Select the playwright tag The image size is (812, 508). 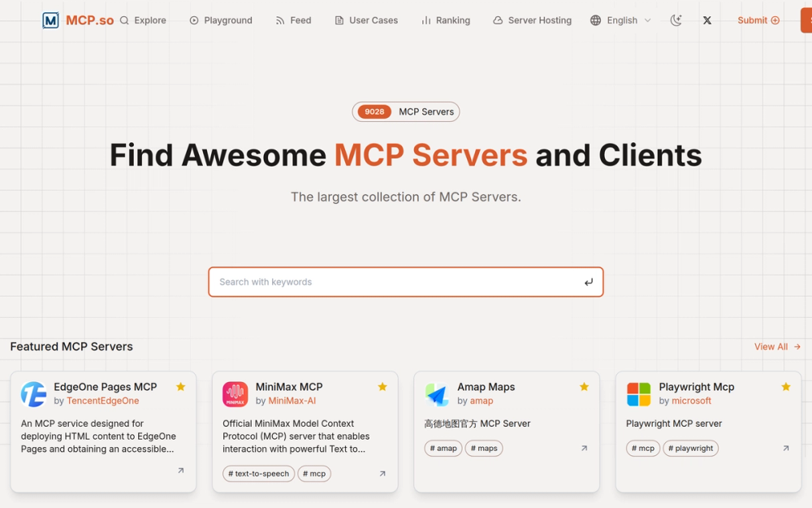coord(691,449)
